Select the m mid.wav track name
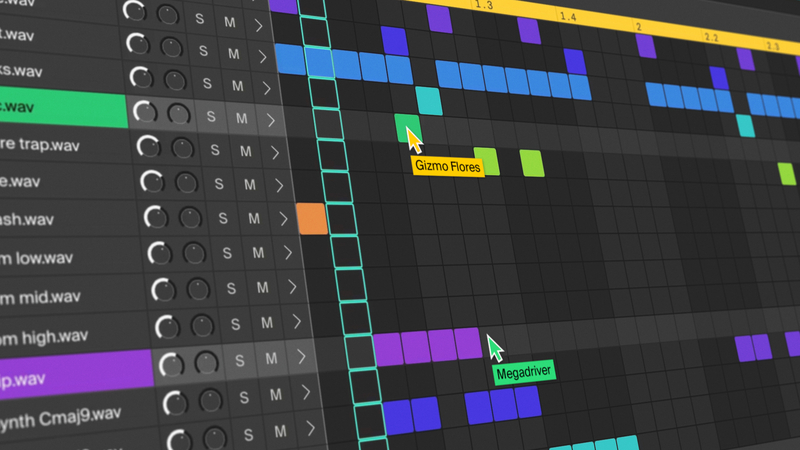The width and height of the screenshot is (800, 450). [x=40, y=297]
